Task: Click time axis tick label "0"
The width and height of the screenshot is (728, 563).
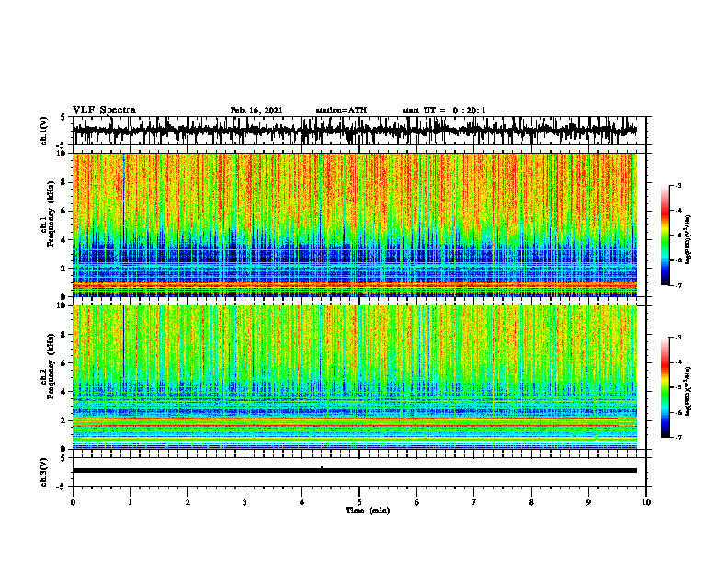Action: [73, 502]
